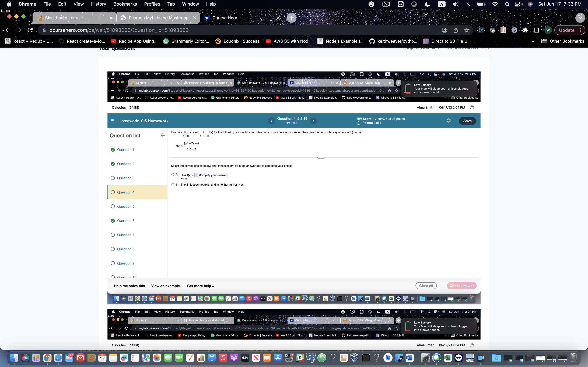Click the Grammarly extension icon in the toolbar
This screenshot has height=367, width=588.
pos(515,30)
